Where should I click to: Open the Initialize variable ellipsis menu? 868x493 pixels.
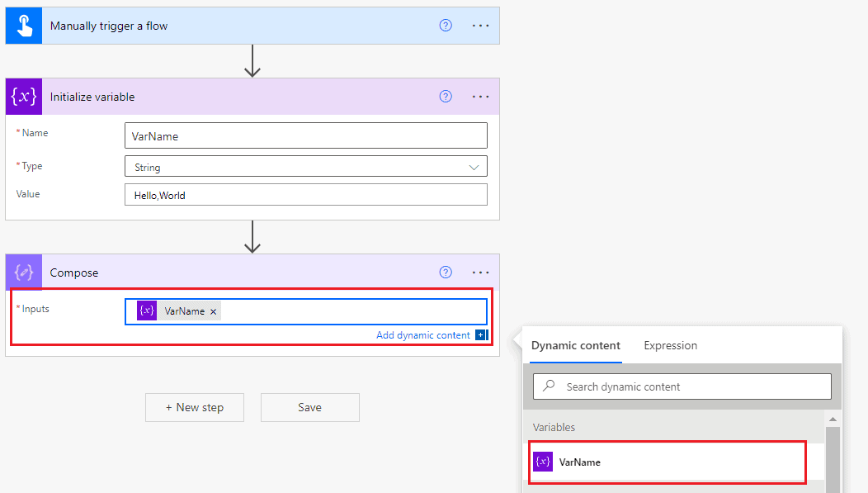click(x=480, y=97)
